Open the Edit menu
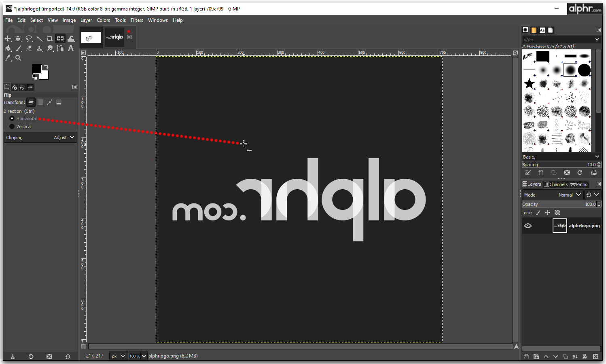Screen dimensions: 606x364 [21, 20]
